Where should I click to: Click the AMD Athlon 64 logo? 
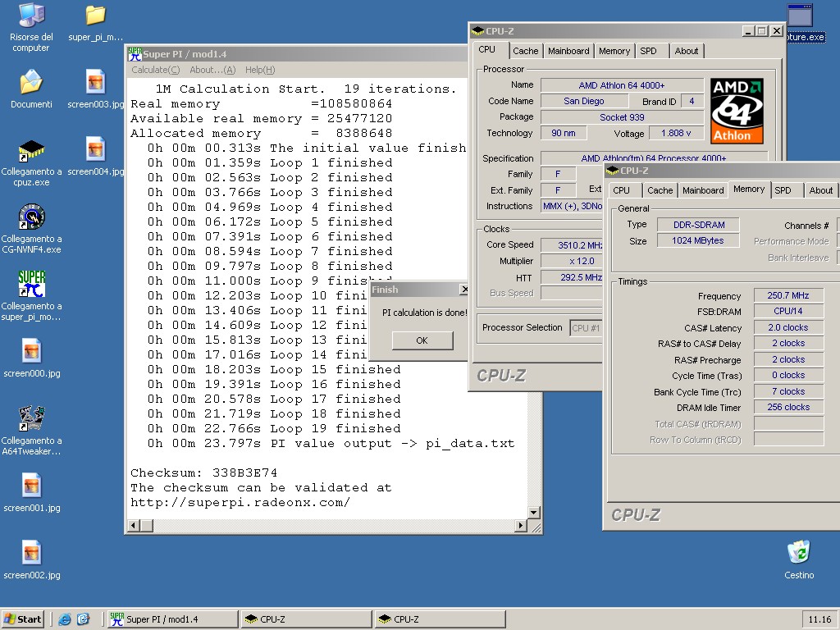click(x=737, y=111)
